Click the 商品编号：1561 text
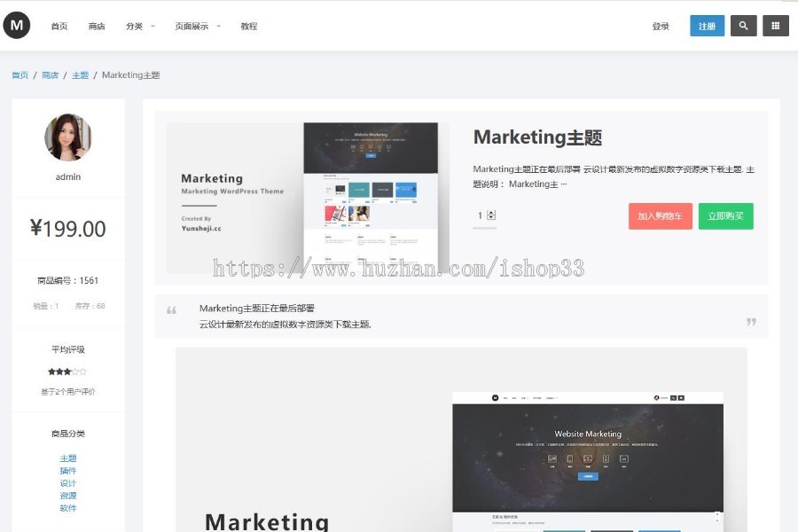The image size is (798, 532). 67,280
